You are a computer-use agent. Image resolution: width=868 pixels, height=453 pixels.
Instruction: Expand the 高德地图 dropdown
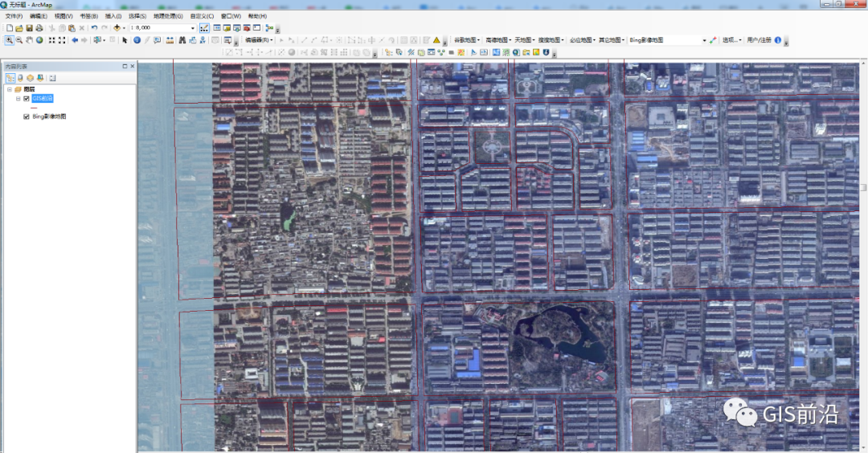[498, 40]
